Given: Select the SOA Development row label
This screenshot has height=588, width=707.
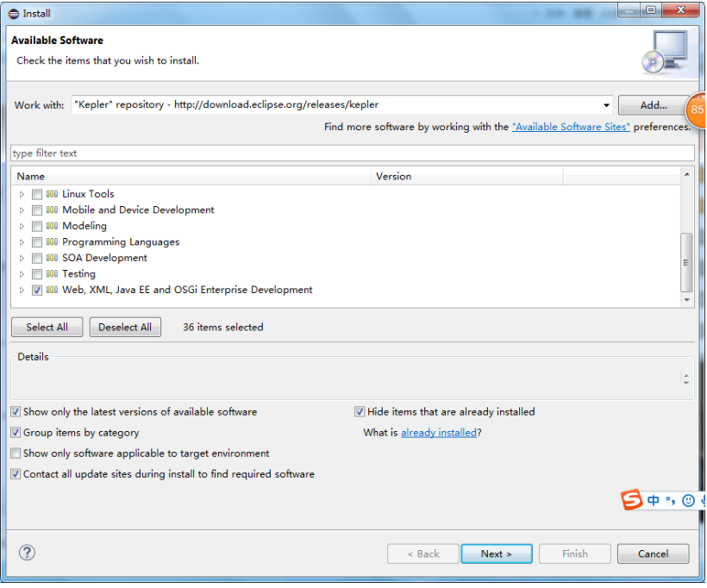Looking at the screenshot, I should tap(104, 258).
